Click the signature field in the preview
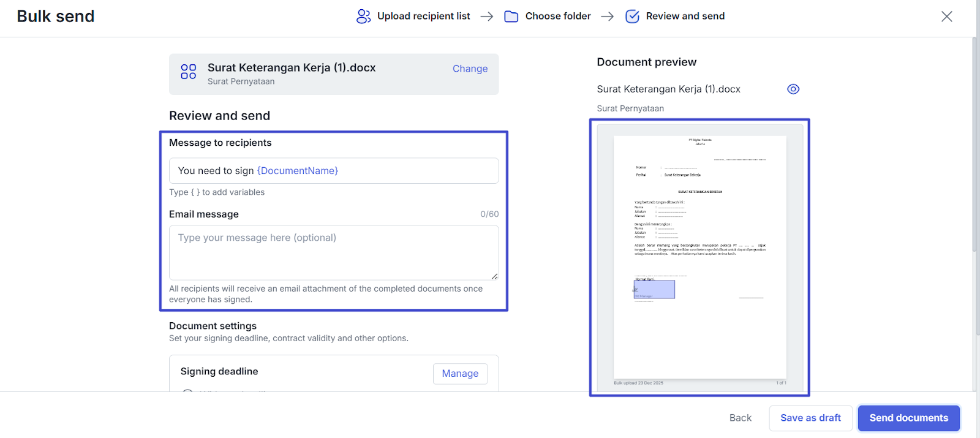This screenshot has height=438, width=980. (654, 289)
